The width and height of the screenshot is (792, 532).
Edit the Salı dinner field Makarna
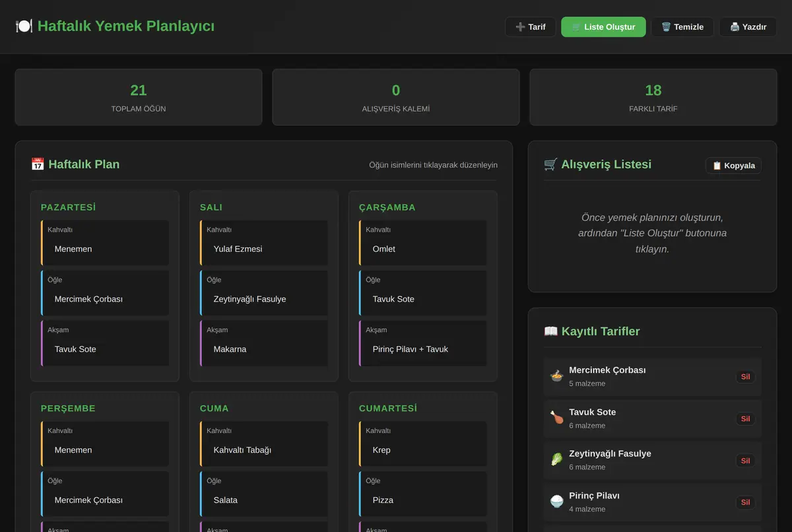pos(264,349)
